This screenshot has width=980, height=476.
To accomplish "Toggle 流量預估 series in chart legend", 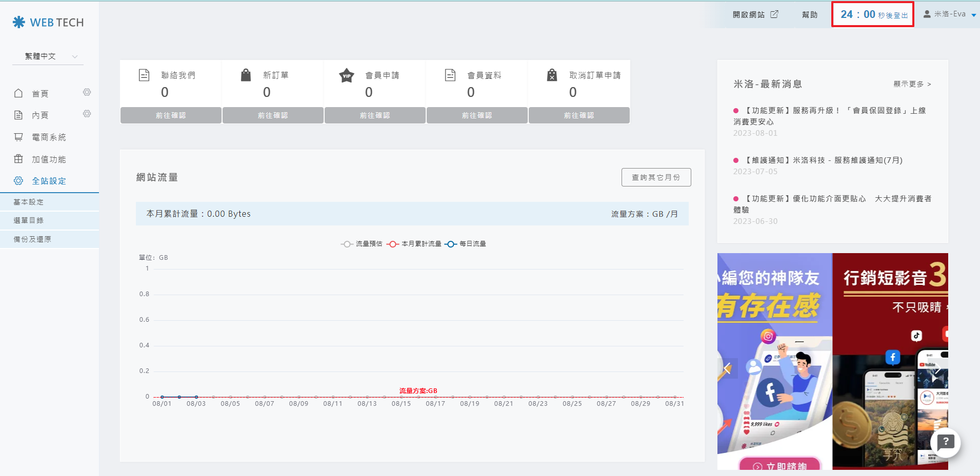I will pyautogui.click(x=362, y=244).
